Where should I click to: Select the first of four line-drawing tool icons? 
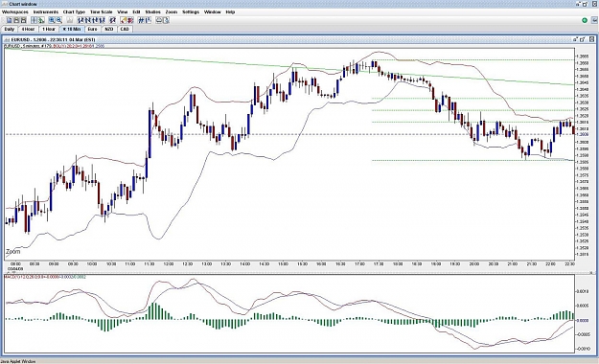pyautogui.click(x=81, y=20)
